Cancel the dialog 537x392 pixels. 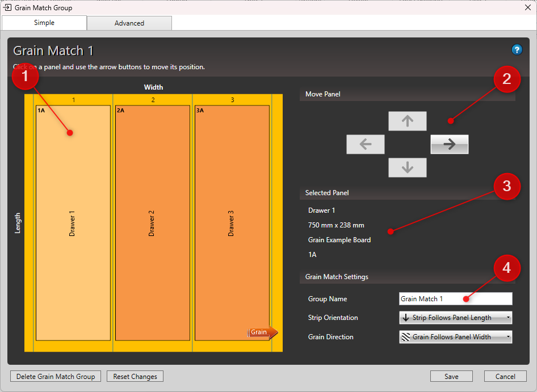tap(505, 376)
